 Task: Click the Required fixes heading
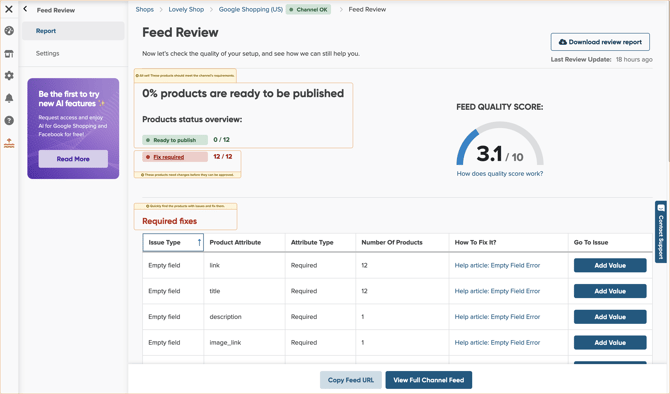pos(170,221)
